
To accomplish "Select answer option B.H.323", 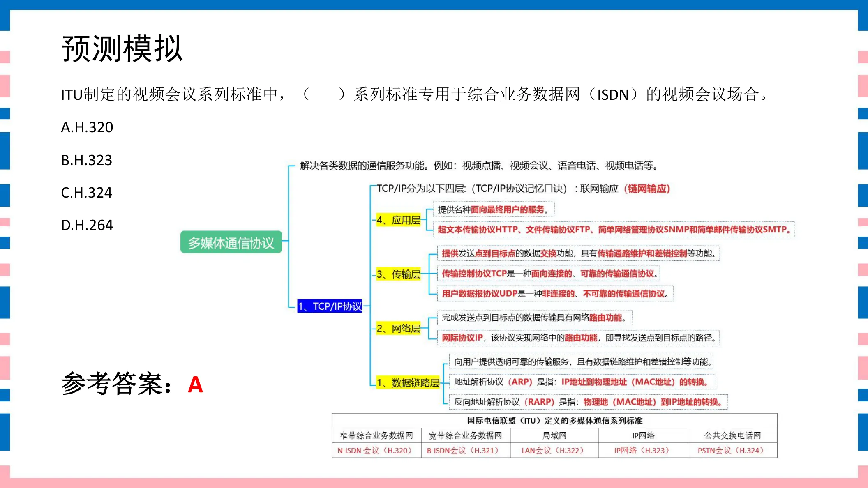I will click(x=87, y=160).
